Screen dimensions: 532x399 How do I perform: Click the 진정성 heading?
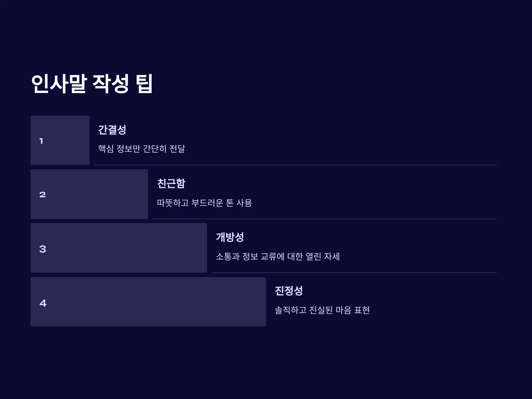[x=289, y=291]
